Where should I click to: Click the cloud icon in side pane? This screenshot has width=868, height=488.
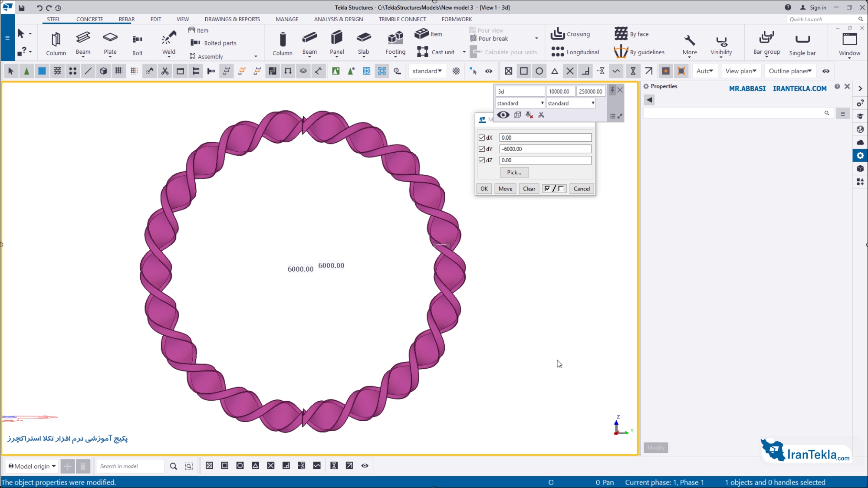click(860, 142)
